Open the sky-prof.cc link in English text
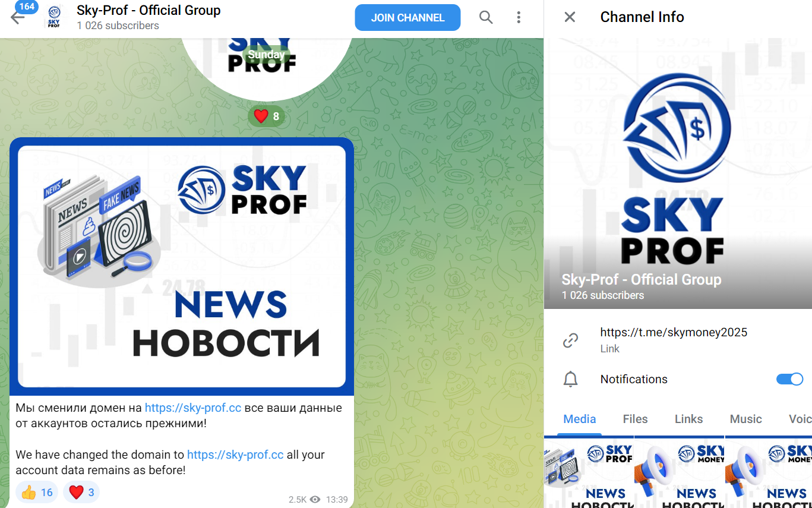The image size is (812, 508). point(235,455)
